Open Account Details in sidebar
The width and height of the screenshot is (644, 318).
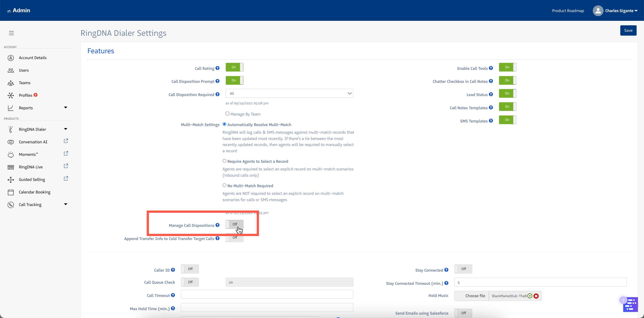click(x=33, y=58)
